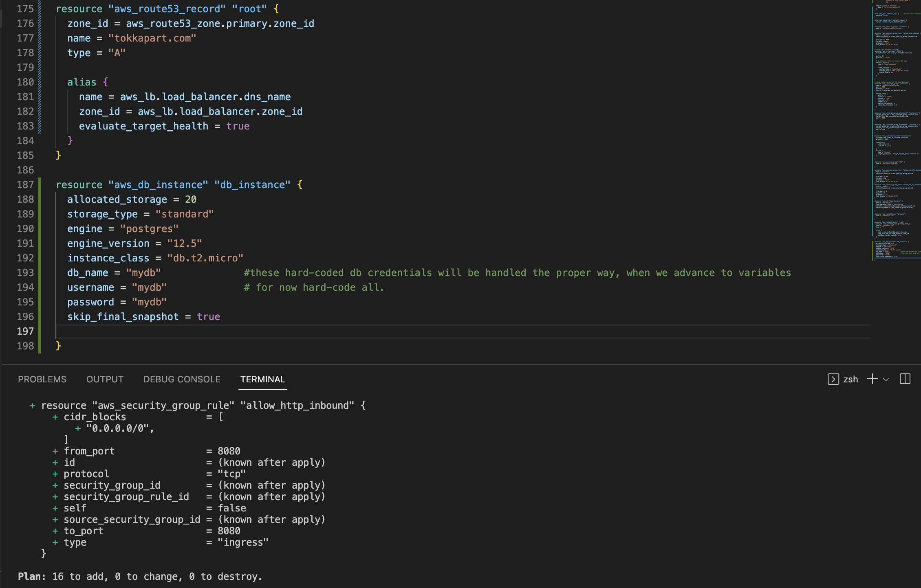
Task: Open the terminal launch profile dropdown chevron
Action: pyautogui.click(x=886, y=380)
